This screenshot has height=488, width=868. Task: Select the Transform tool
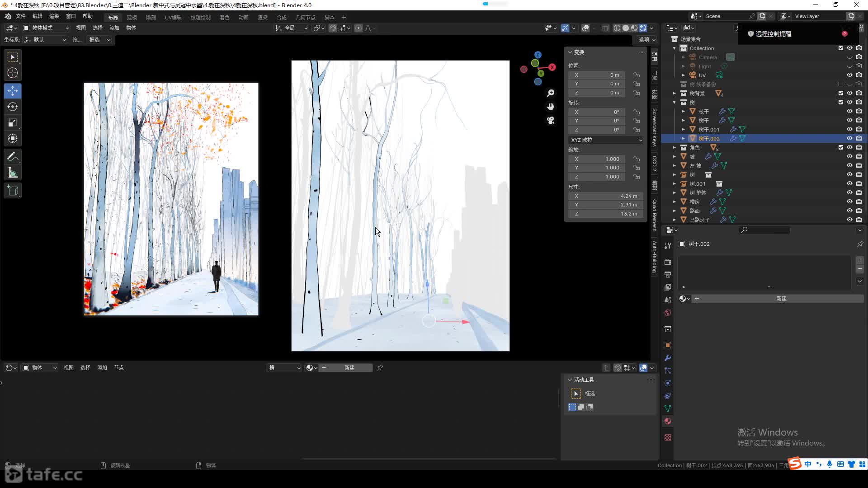point(13,138)
